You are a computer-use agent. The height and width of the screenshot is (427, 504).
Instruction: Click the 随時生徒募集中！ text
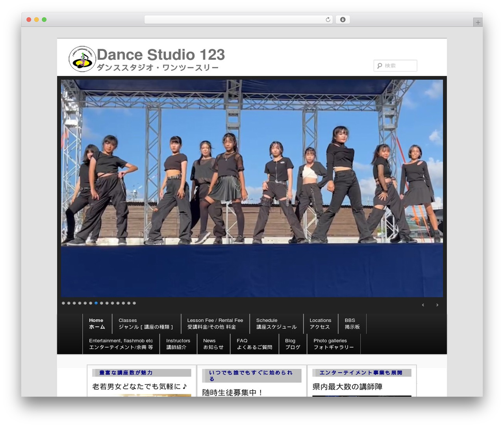pos(232,392)
